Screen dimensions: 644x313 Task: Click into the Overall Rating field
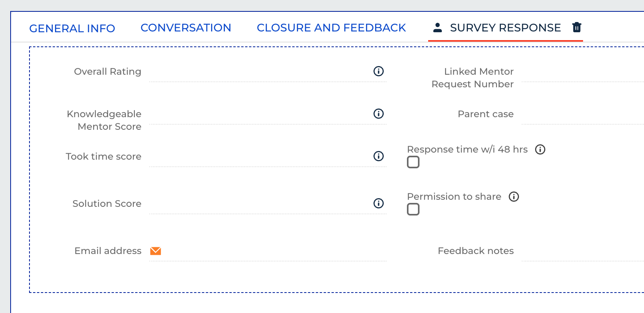pyautogui.click(x=260, y=72)
